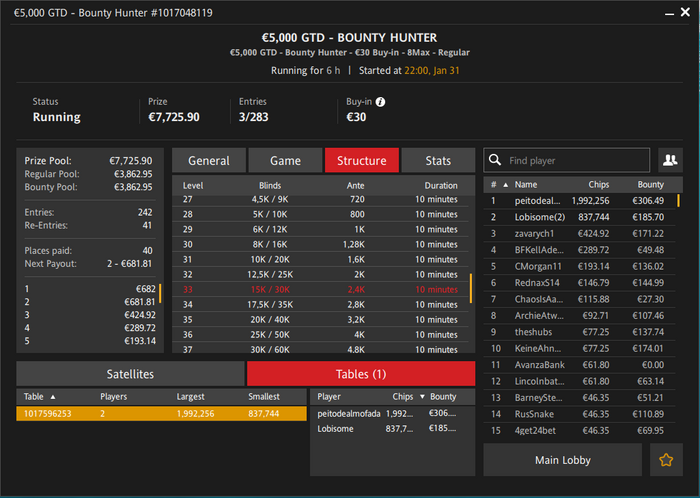This screenshot has width=700, height=498.
Task: Click the Players column header in tables list
Action: [113, 396]
